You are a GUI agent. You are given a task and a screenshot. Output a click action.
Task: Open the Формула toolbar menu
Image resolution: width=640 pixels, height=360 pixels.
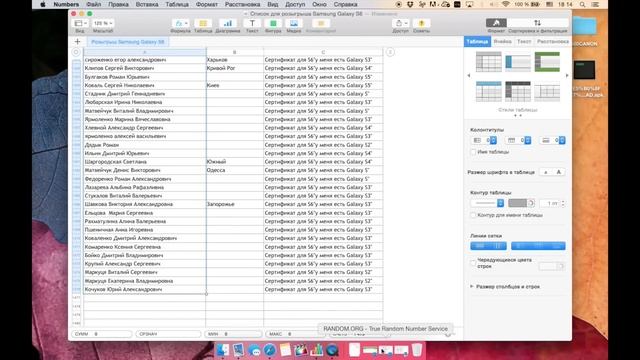pos(180,24)
